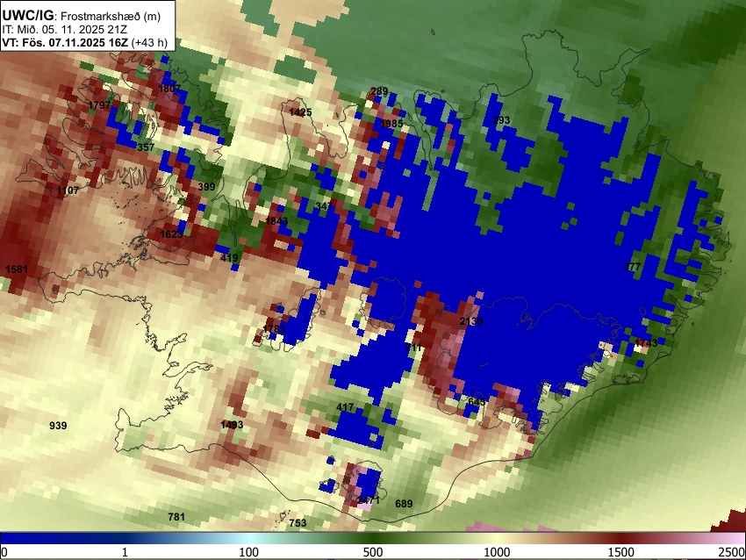Screen dimensions: 746x560
Task: Click the 399 map value label
Action: [206, 186]
